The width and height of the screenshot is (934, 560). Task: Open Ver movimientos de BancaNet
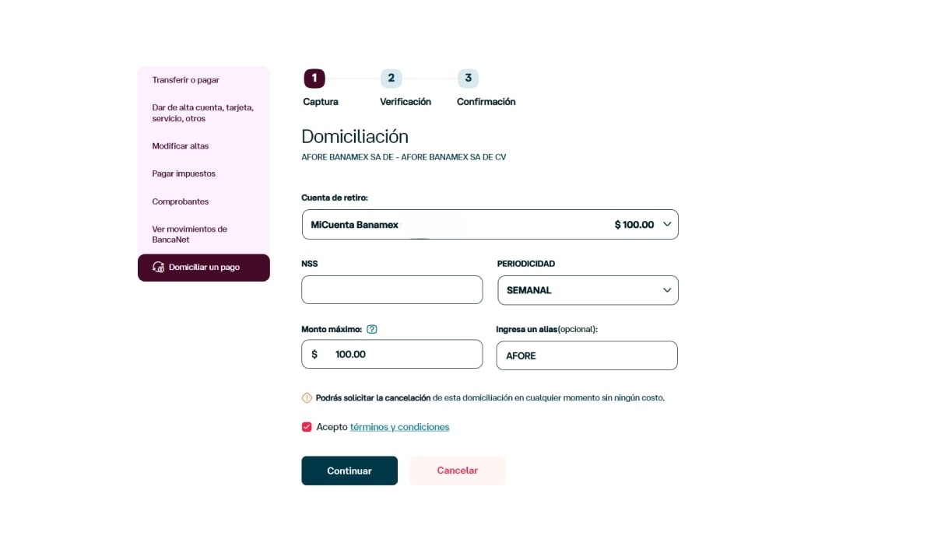[190, 234]
